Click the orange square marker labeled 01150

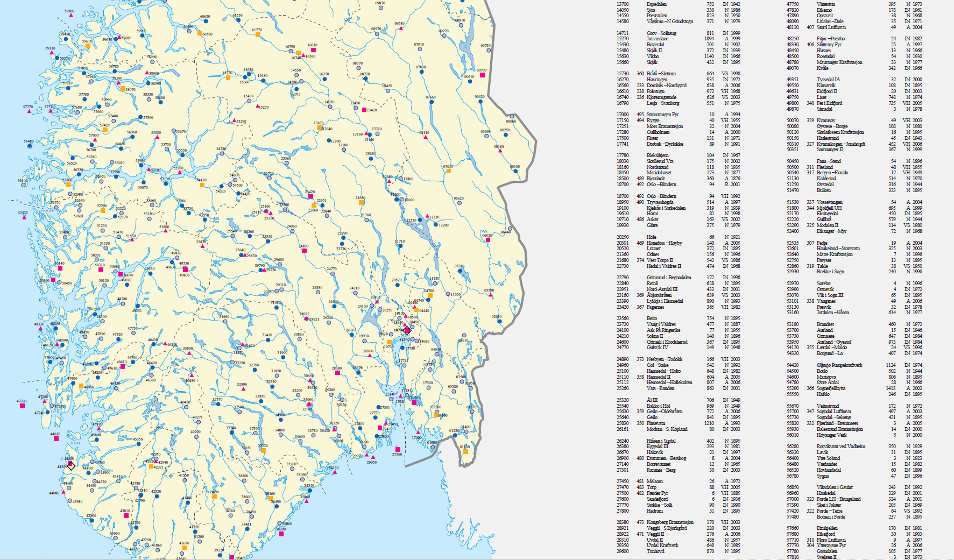point(465,451)
